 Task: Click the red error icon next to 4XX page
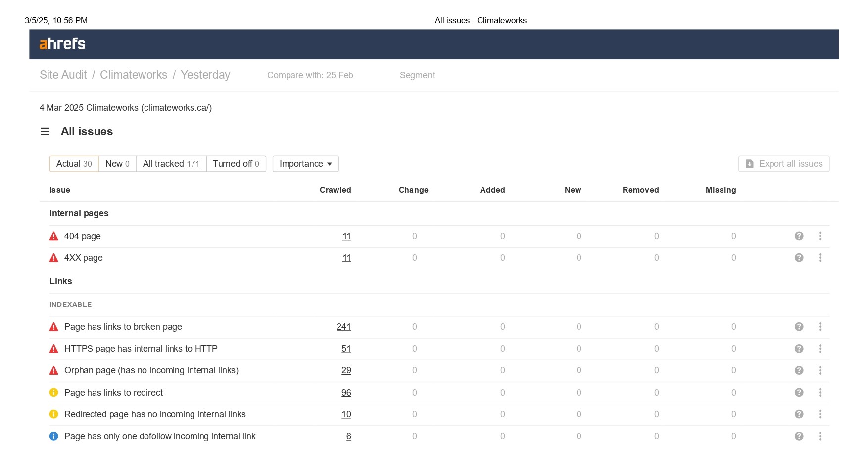pyautogui.click(x=54, y=258)
